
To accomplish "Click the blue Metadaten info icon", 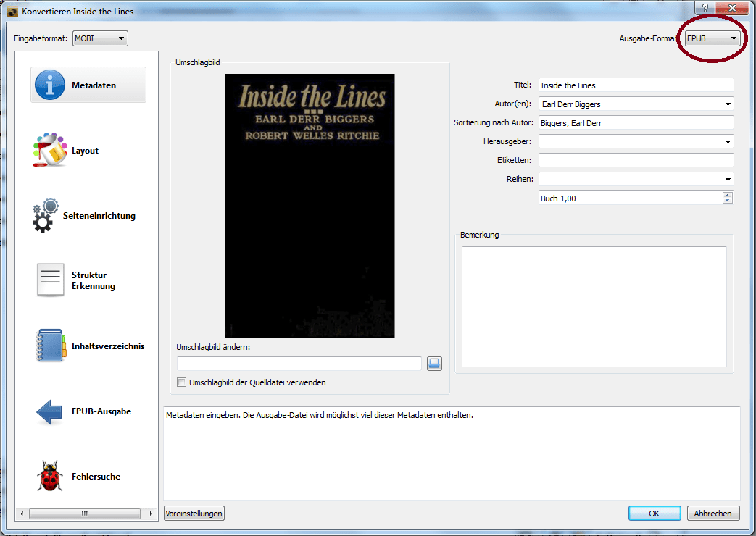I will point(50,85).
